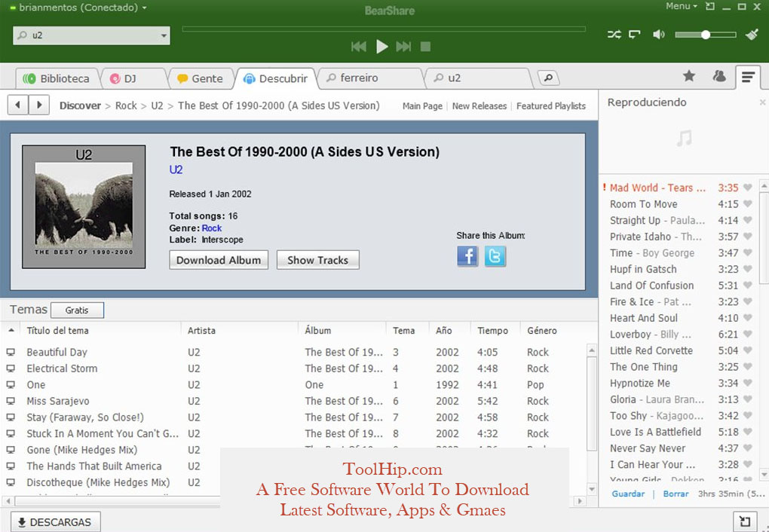Sort tracks by Tiempo column

[x=492, y=331]
